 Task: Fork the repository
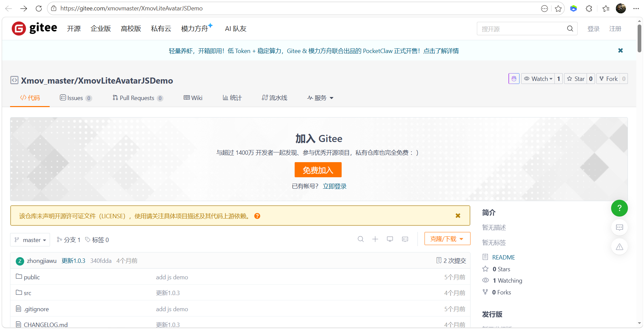608,79
